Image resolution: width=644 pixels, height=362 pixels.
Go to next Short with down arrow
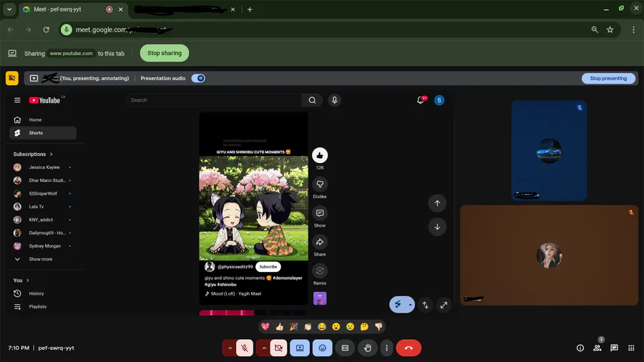(x=437, y=227)
